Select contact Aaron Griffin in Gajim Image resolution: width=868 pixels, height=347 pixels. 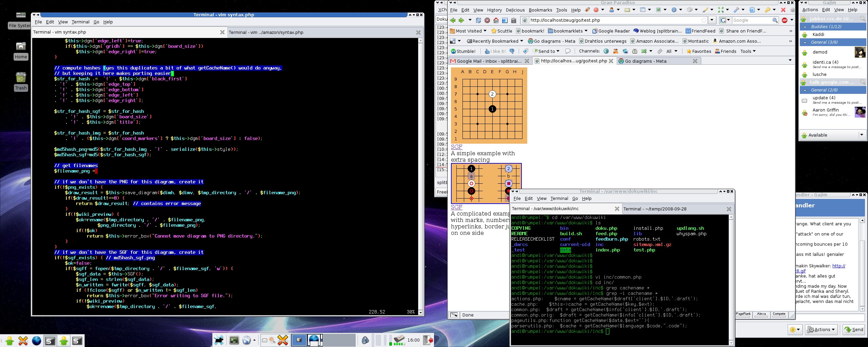[833, 112]
